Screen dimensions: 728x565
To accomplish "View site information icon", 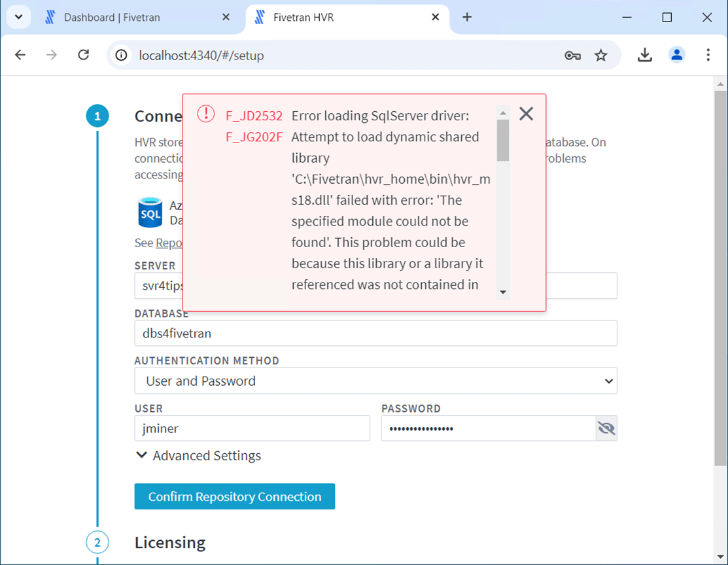I will [x=121, y=55].
